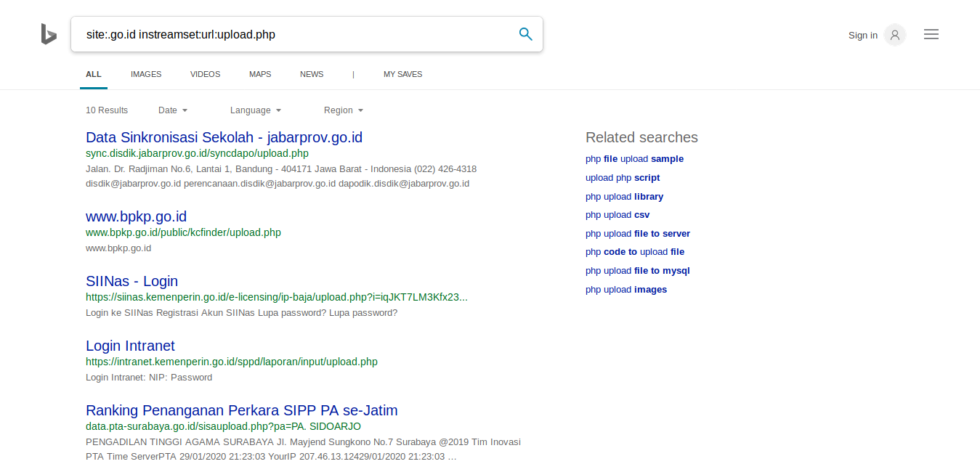Search related 'php code to upload file'
The image size is (980, 464).
point(635,252)
